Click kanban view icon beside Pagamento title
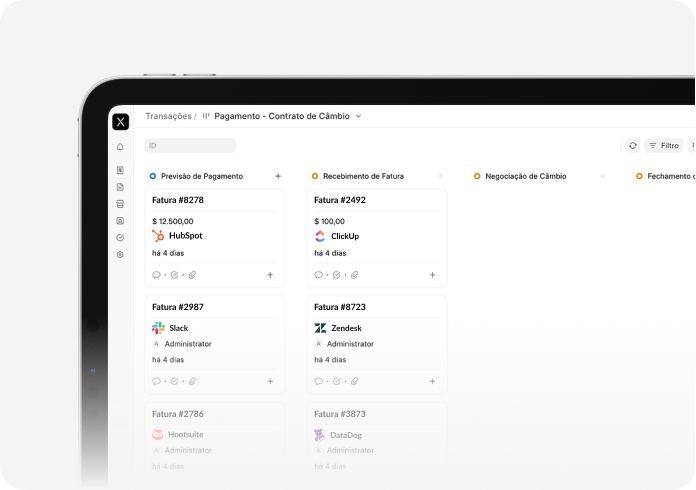 [x=206, y=116]
